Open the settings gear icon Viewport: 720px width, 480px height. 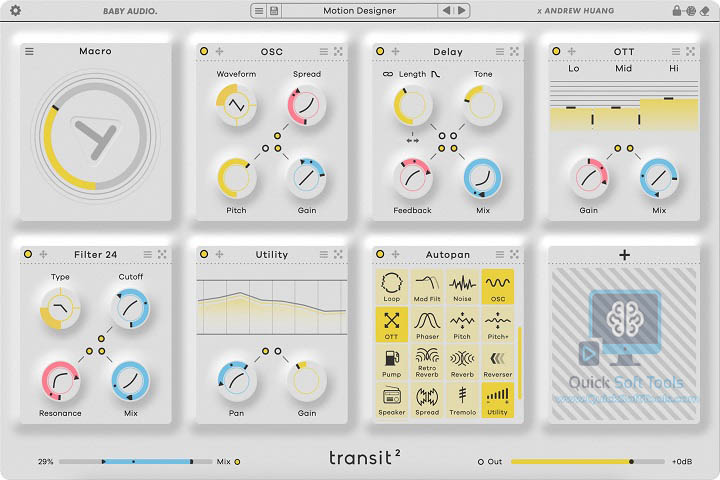[15, 10]
